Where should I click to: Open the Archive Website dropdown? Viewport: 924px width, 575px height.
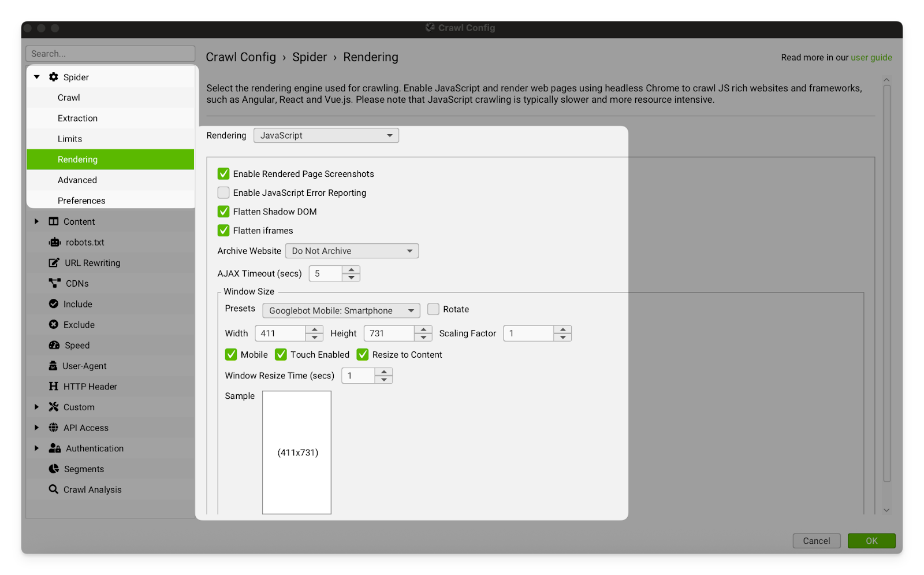pyautogui.click(x=352, y=251)
